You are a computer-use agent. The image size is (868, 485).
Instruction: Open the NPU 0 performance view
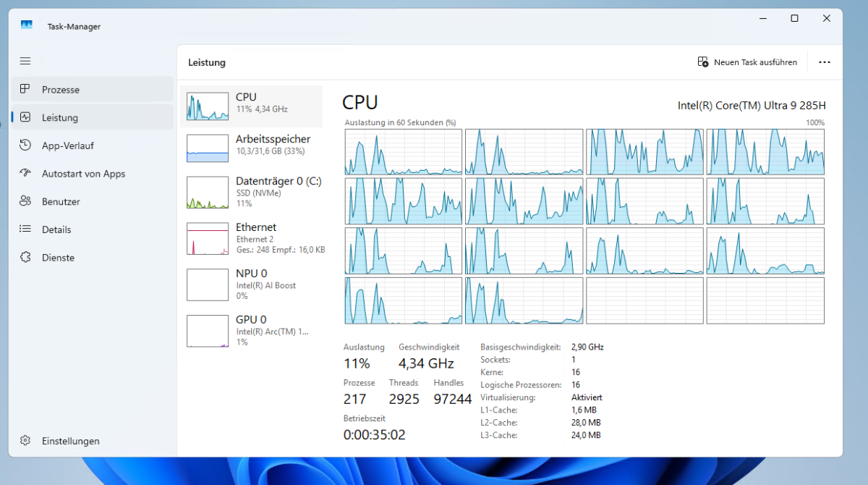[251, 284]
